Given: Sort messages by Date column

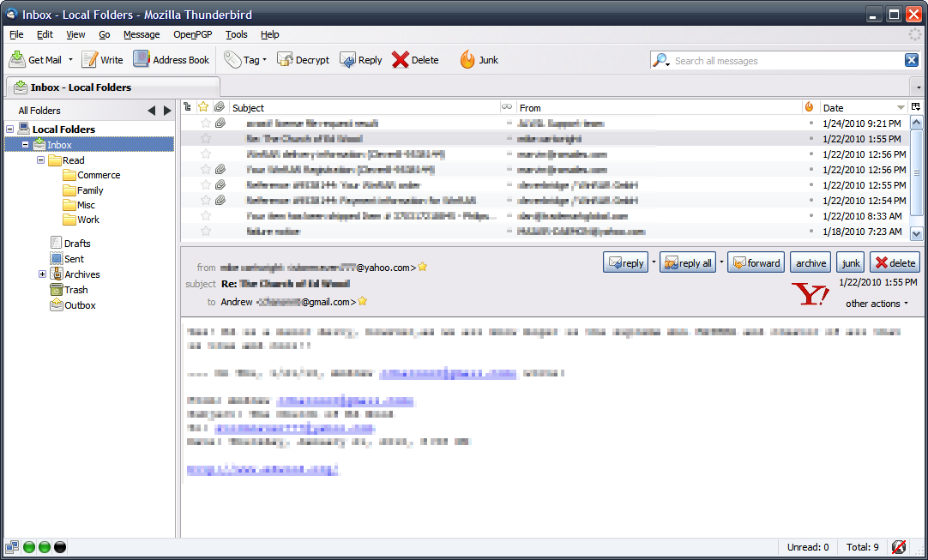Looking at the screenshot, I should click(864, 108).
